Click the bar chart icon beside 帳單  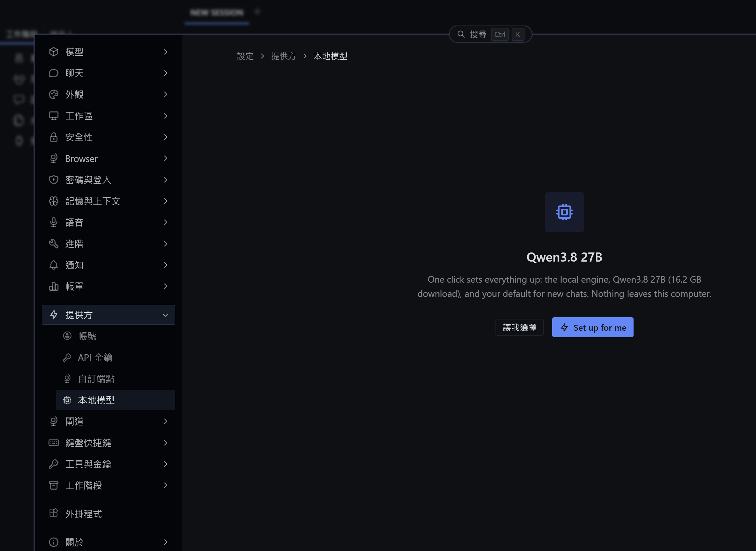54,287
